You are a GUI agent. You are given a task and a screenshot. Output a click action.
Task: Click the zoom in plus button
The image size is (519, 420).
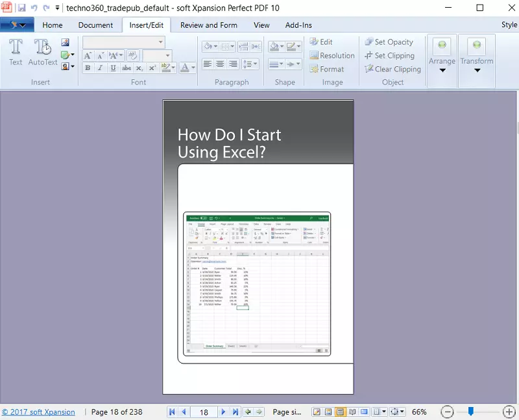[x=509, y=412]
